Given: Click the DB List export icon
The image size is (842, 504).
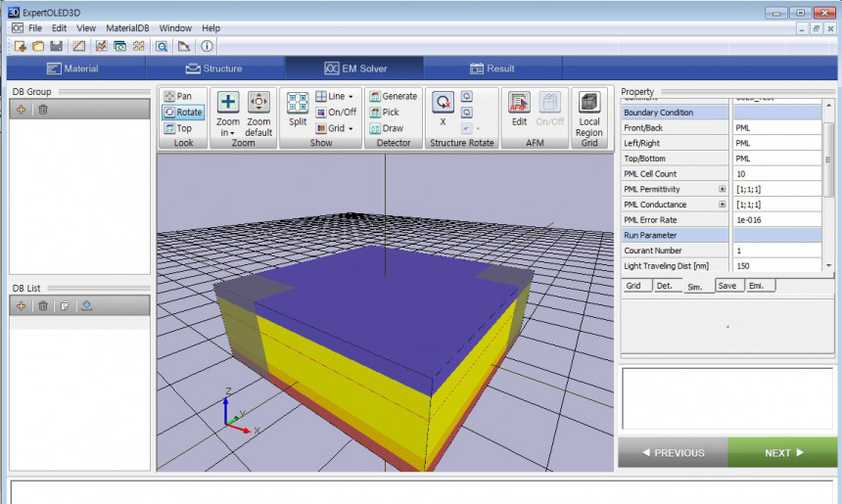Looking at the screenshot, I should (86, 306).
